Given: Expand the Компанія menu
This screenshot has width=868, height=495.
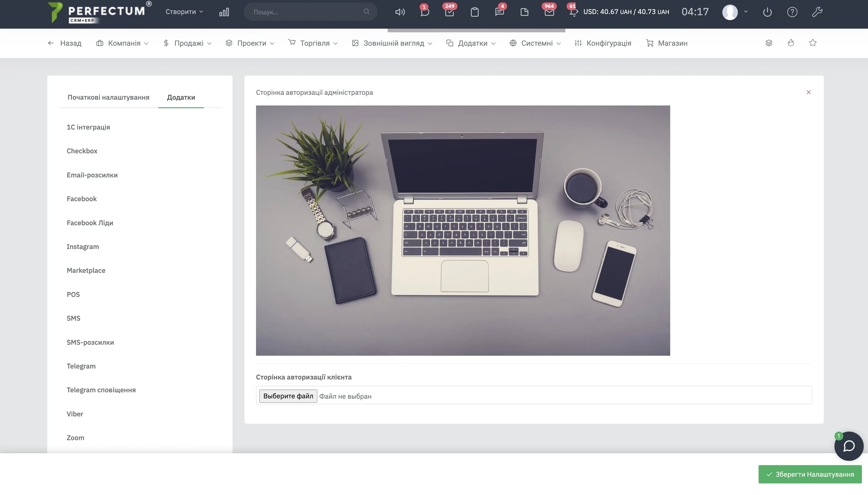Looking at the screenshot, I should coord(122,43).
